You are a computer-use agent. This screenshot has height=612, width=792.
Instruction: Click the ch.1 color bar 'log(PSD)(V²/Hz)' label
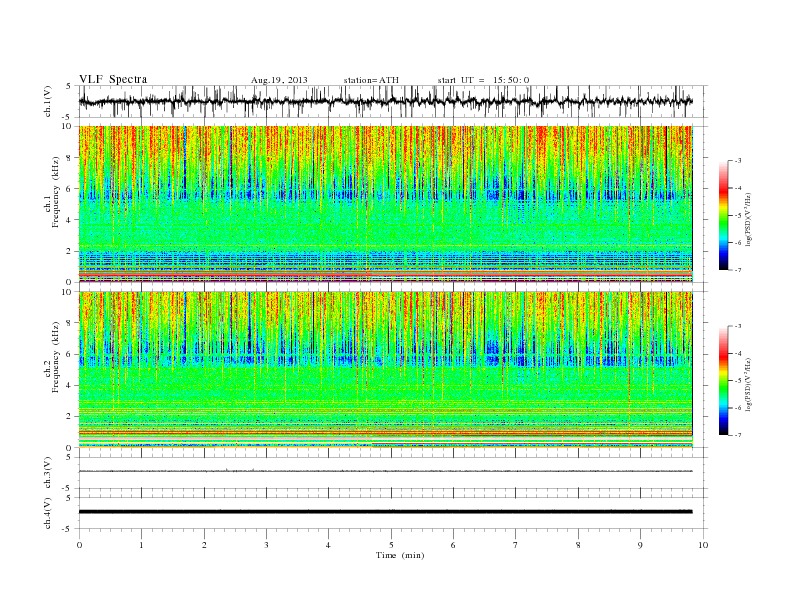[x=748, y=220]
